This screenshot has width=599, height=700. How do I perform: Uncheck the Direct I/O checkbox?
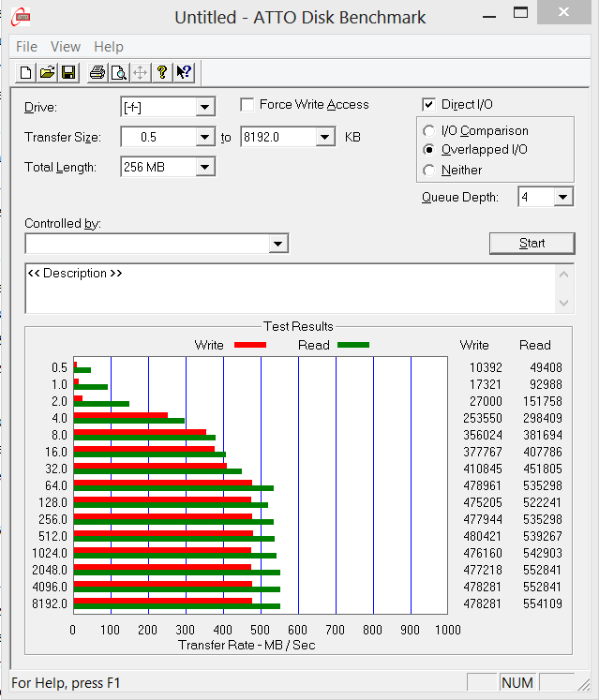point(429,105)
